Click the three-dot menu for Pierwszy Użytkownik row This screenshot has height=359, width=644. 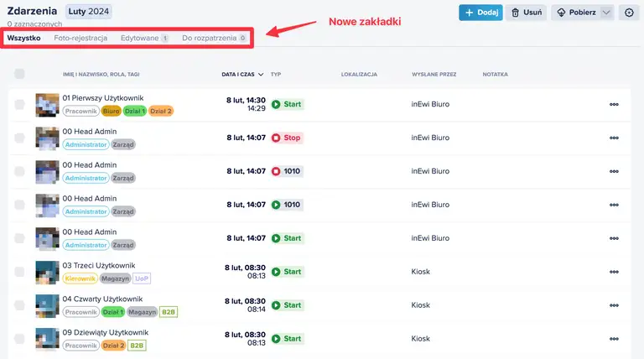[x=614, y=104]
